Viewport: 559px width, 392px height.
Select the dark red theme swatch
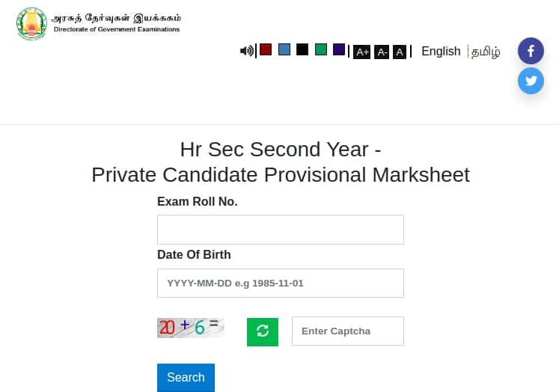pyautogui.click(x=266, y=49)
